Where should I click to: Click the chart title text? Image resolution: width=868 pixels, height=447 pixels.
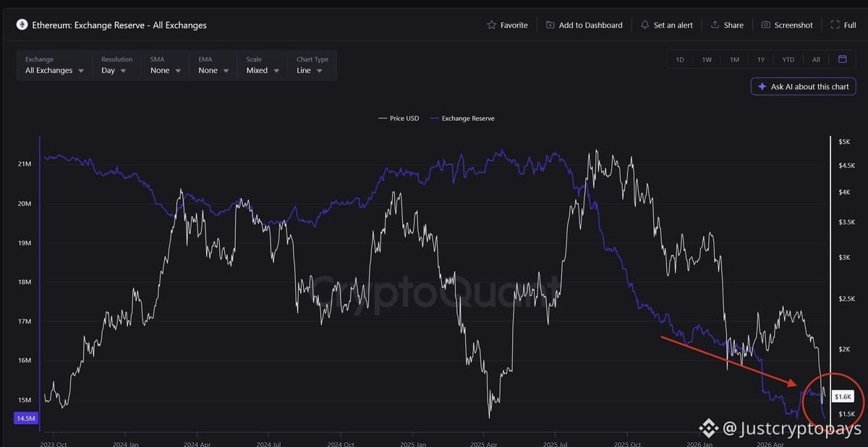[119, 25]
